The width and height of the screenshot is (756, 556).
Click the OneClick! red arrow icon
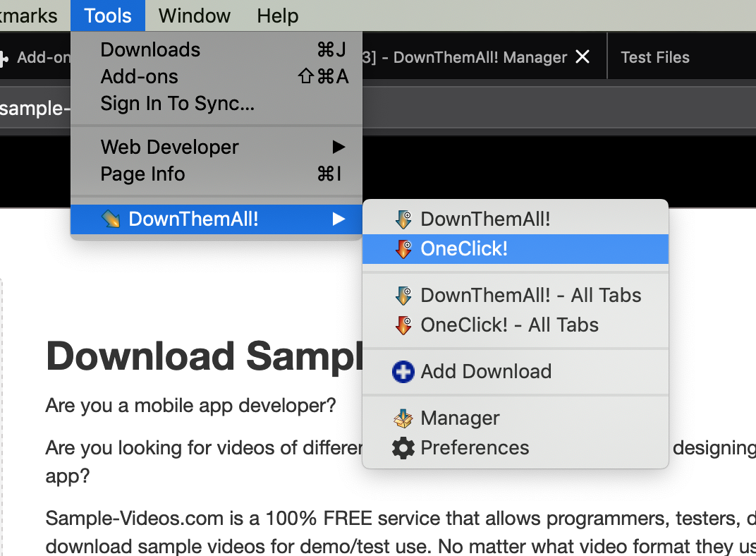(x=403, y=249)
